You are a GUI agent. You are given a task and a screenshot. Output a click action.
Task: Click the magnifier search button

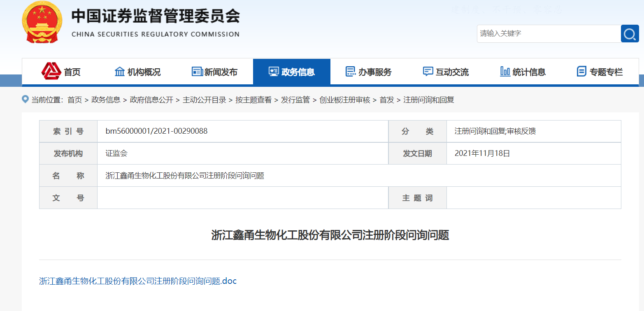point(630,34)
